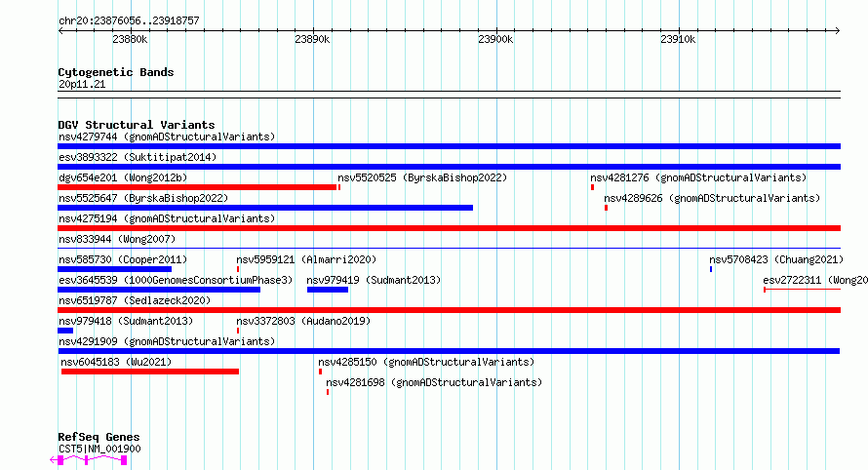Viewport: 868px width, 470px height.
Task: Click the red marker under nsv5959121
Action: [238, 269]
